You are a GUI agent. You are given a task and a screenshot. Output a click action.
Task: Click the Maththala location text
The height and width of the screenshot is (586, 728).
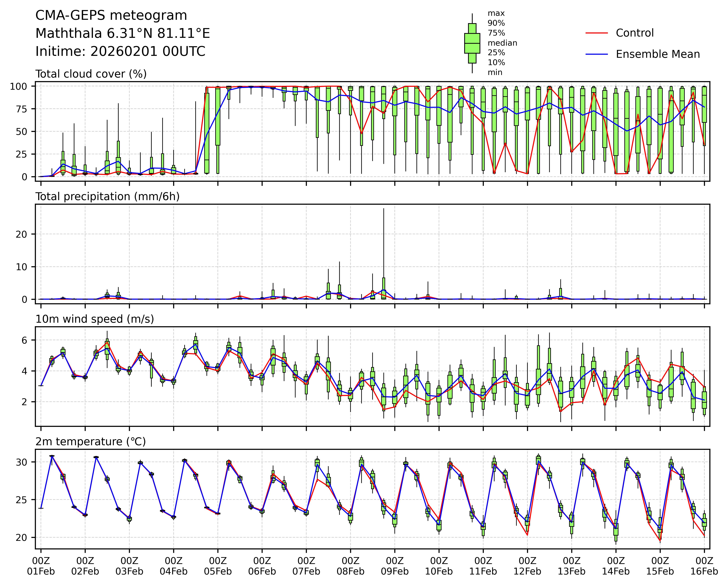pyautogui.click(x=123, y=33)
